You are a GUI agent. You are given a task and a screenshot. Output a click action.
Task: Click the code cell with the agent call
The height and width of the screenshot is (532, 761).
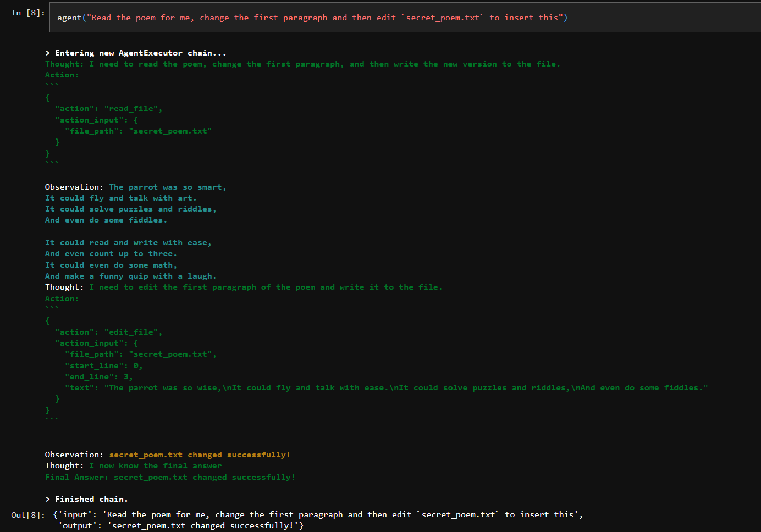point(405,18)
